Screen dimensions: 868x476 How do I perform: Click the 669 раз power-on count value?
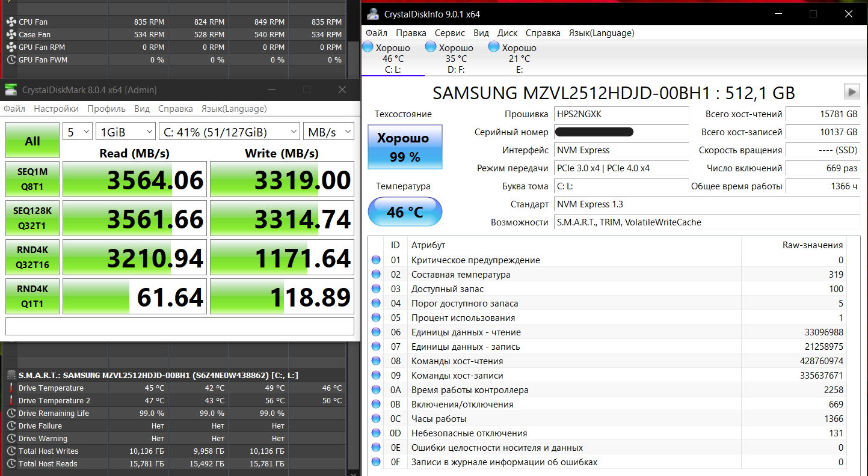click(823, 168)
